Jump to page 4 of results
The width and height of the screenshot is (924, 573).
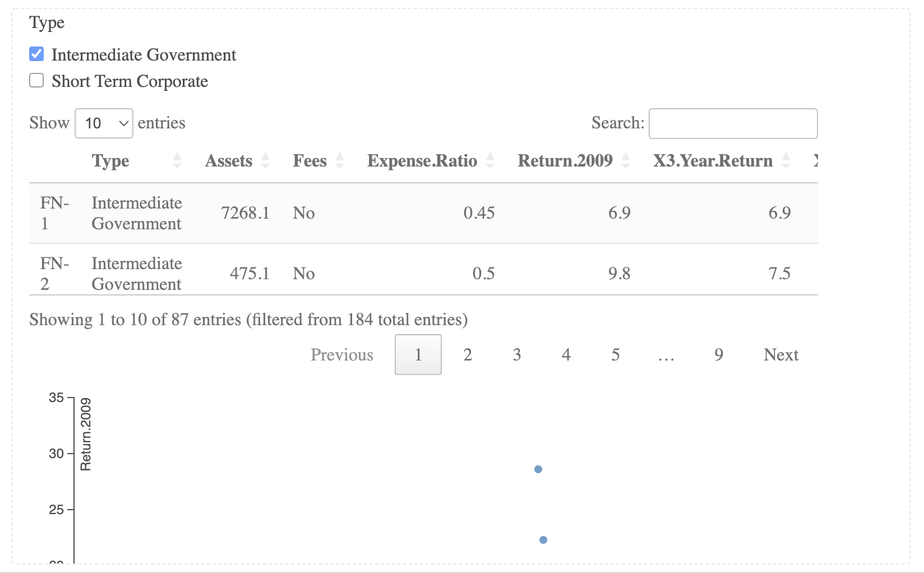(566, 355)
